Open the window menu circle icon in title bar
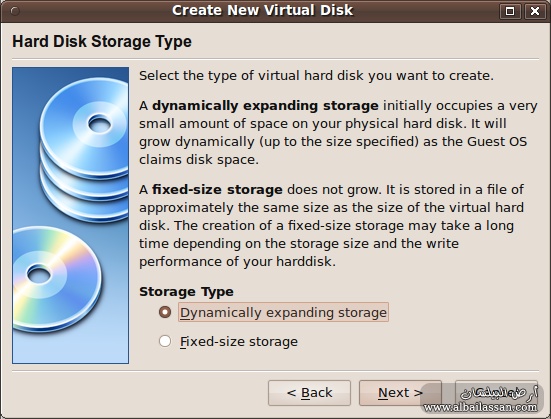The image size is (551, 419). point(15,11)
